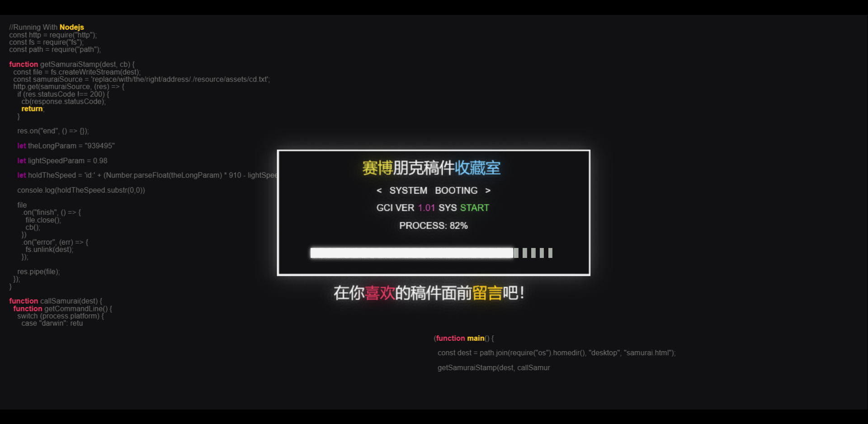Click the function callSamurai(dest) line

[56, 301]
